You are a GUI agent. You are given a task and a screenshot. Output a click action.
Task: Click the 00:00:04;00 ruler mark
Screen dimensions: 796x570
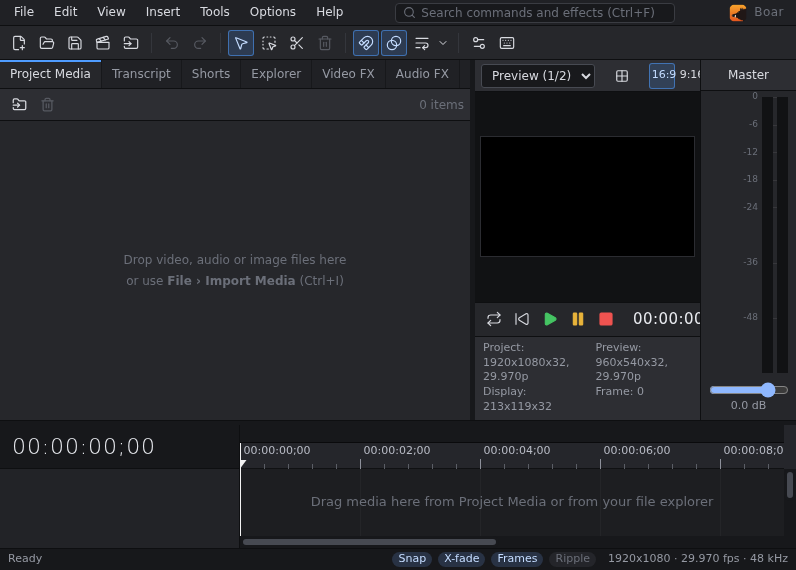coord(516,450)
